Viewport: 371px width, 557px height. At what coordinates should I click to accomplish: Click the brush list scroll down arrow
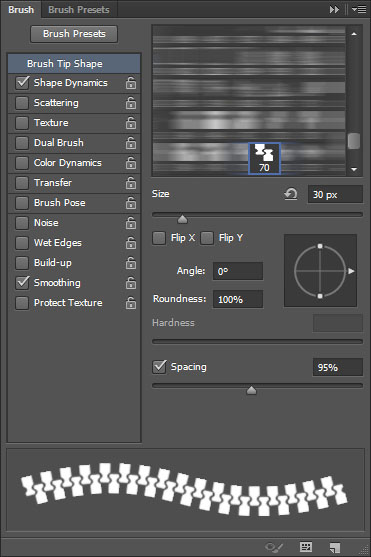click(354, 169)
